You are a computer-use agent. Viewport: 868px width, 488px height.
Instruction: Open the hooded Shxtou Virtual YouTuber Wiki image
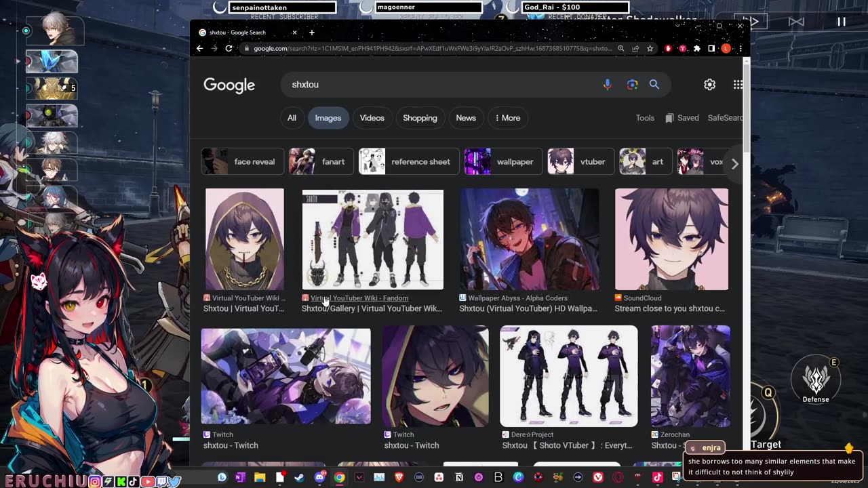[x=245, y=239]
